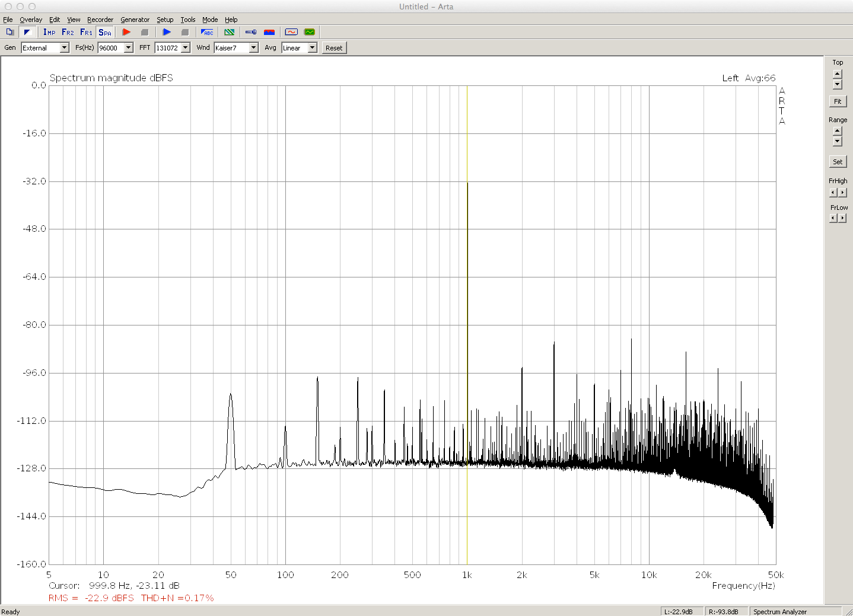Click the 1k peak in spectrum plot
Image resolution: width=853 pixels, height=616 pixels.
[x=467, y=184]
